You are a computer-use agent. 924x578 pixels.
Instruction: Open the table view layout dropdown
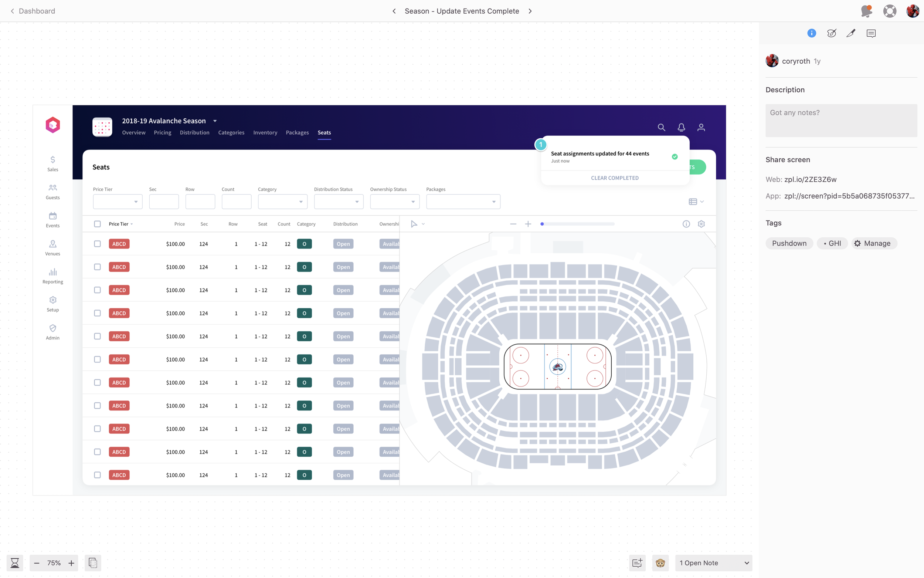[x=696, y=202]
